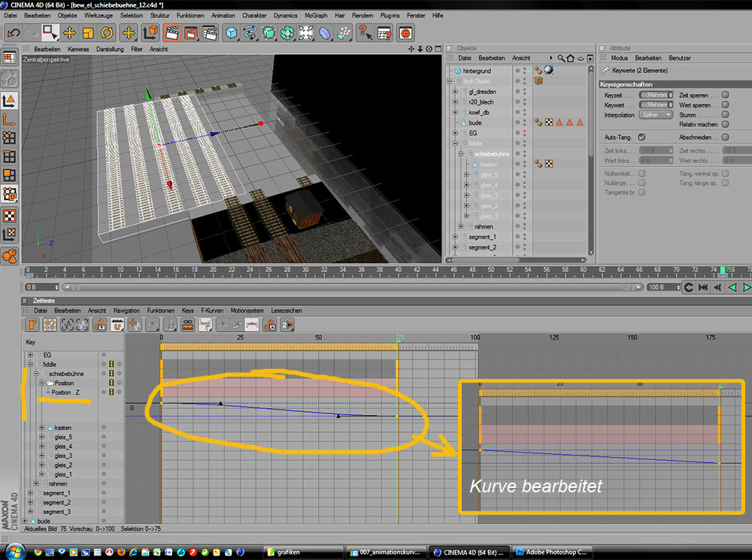Open the Kameras viewport menu
Viewport: 752px width, 560px height.
pyautogui.click(x=78, y=49)
